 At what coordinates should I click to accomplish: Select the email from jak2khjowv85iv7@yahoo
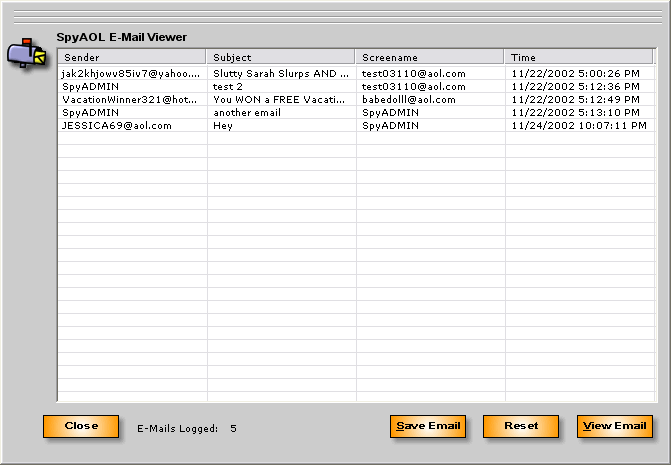click(130, 74)
